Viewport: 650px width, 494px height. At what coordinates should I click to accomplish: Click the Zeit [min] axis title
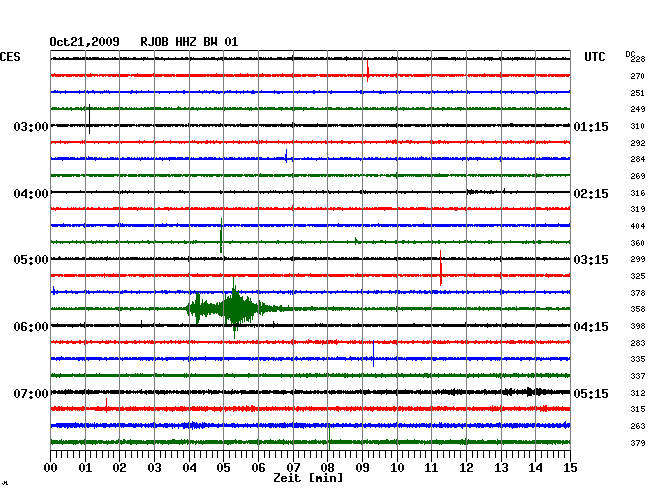tap(308, 478)
